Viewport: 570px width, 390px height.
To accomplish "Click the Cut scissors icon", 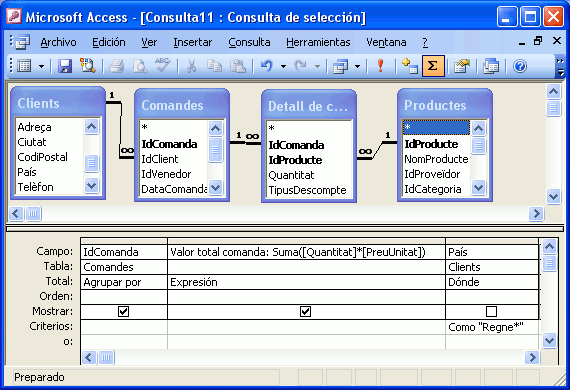I will coord(191,67).
